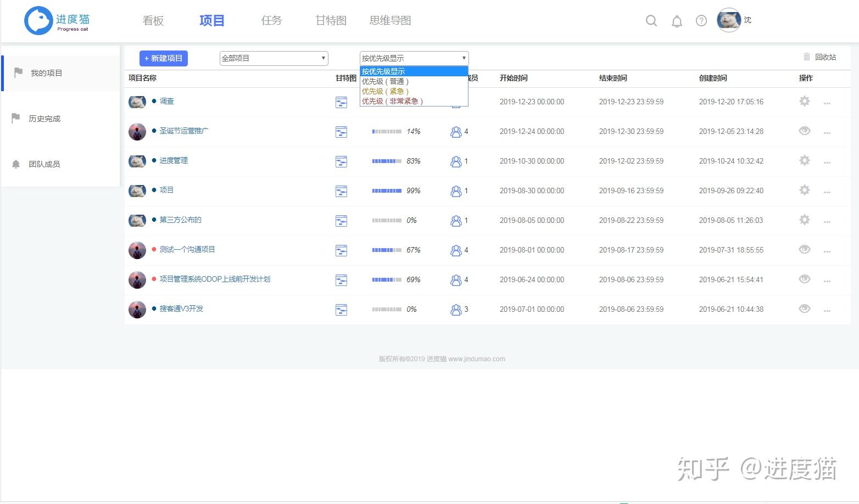Screen dimensions: 859x504
Task: Click members icon for 测试一个沟通项目
Action: coord(456,250)
